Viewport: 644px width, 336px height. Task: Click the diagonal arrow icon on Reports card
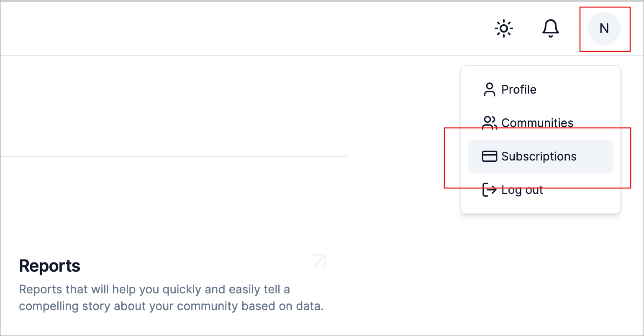[x=320, y=261]
